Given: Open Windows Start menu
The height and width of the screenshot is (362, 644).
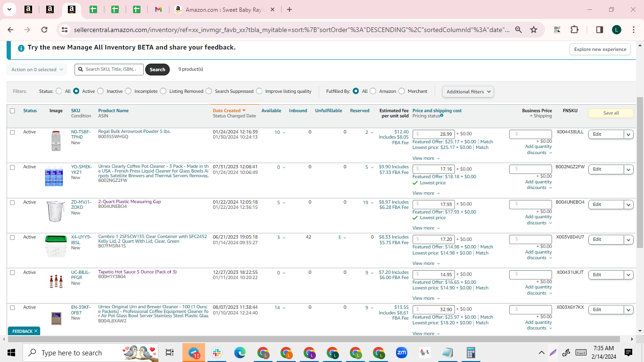Looking at the screenshot, I should point(11,353).
